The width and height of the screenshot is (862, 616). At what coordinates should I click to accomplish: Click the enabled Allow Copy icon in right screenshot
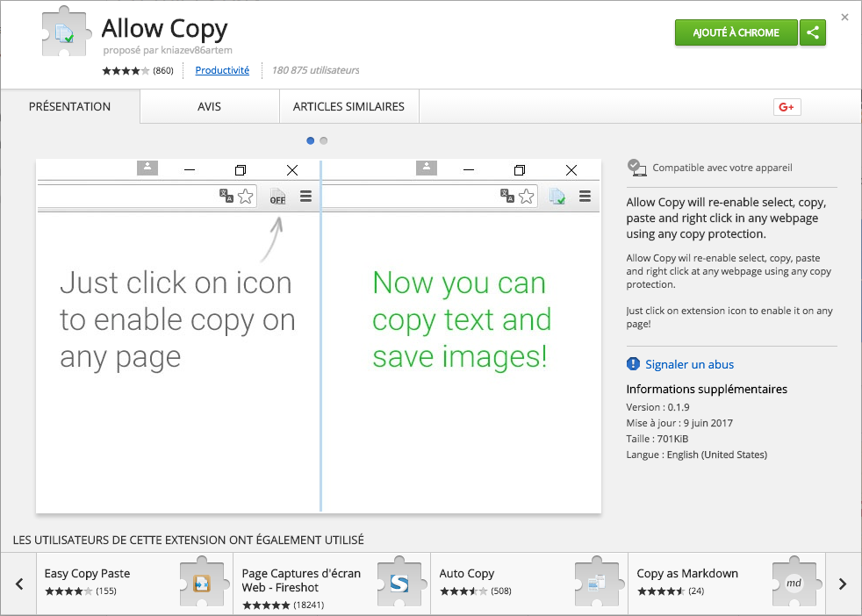pyautogui.click(x=557, y=197)
